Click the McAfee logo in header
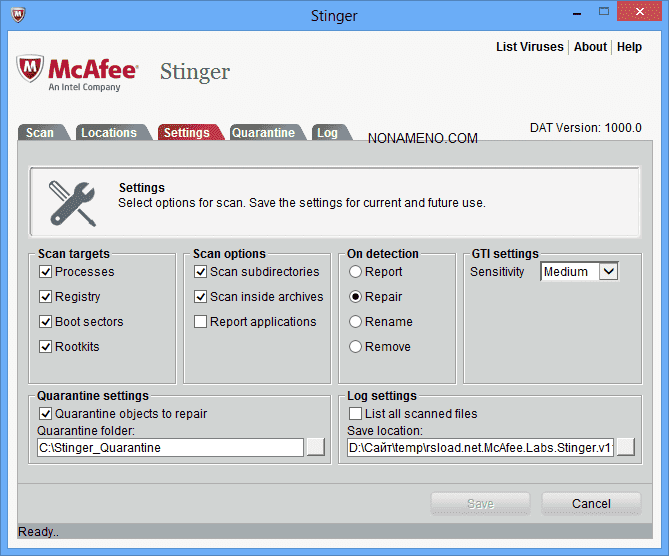Image resolution: width=669 pixels, height=556 pixels. tap(70, 73)
